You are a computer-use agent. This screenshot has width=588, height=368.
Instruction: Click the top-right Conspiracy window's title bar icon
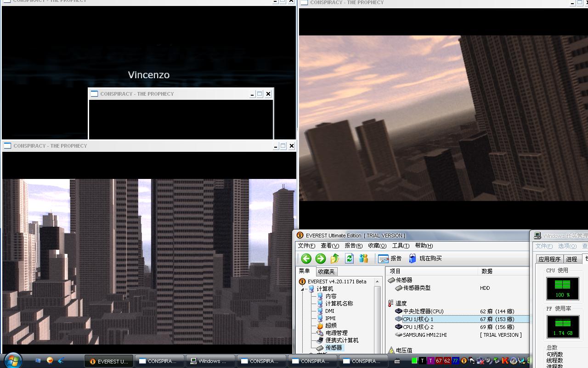pyautogui.click(x=304, y=3)
